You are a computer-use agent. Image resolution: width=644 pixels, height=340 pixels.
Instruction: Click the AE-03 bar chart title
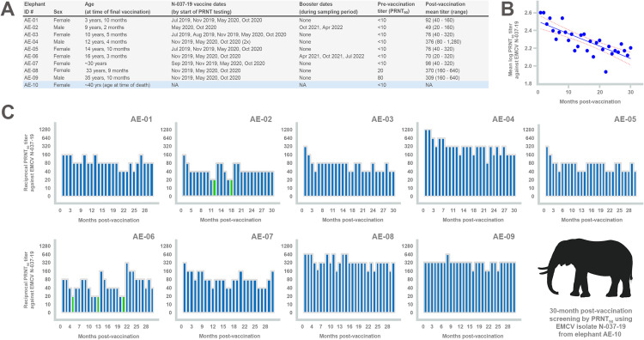(x=383, y=119)
